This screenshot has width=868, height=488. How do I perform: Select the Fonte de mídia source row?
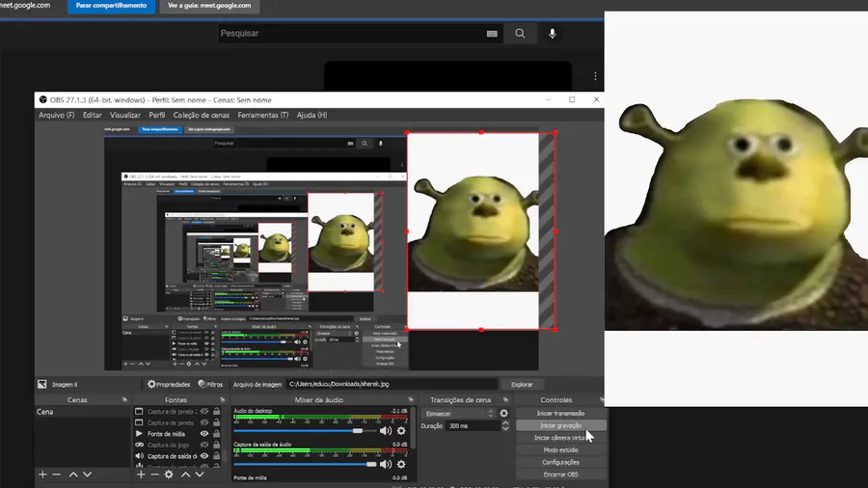point(177,434)
